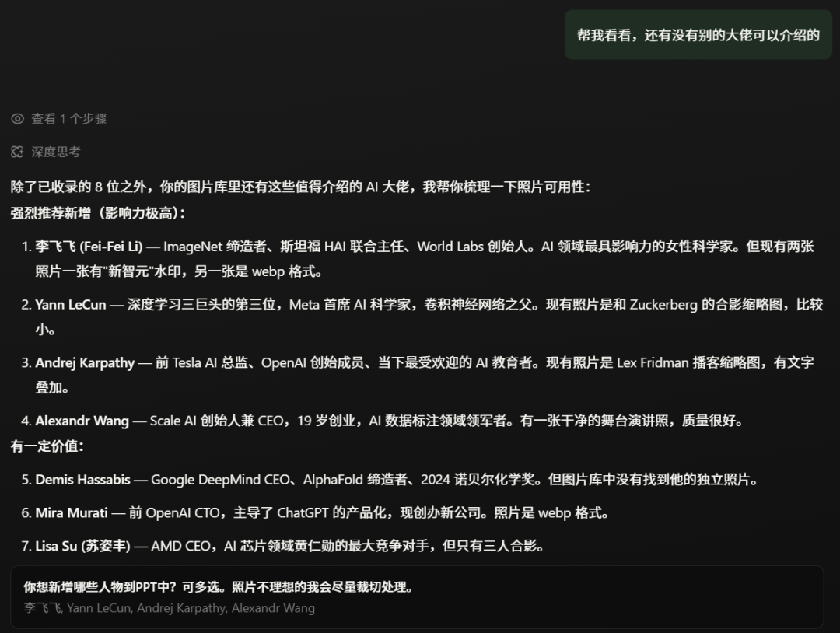Click the Demis Hassabis entry name

coord(82,480)
